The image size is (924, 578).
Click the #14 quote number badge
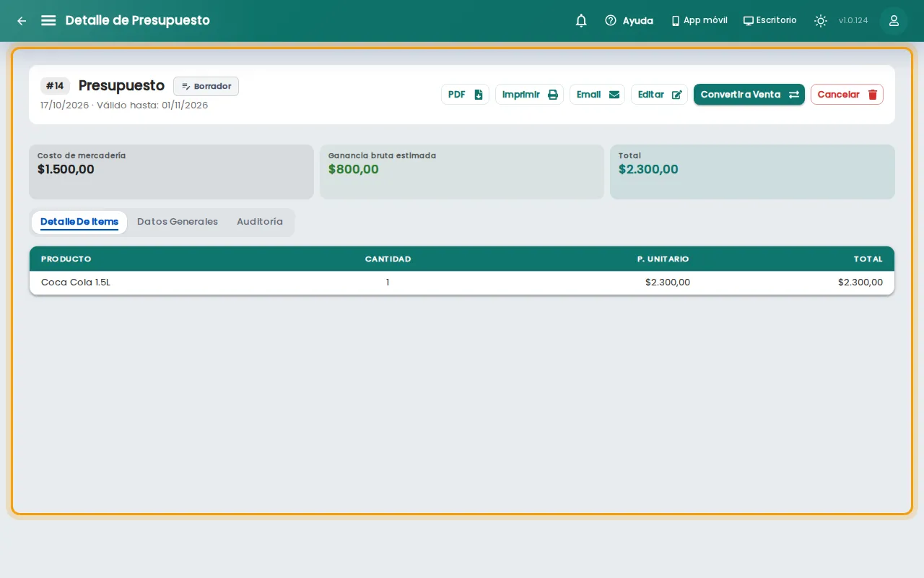pos(55,86)
